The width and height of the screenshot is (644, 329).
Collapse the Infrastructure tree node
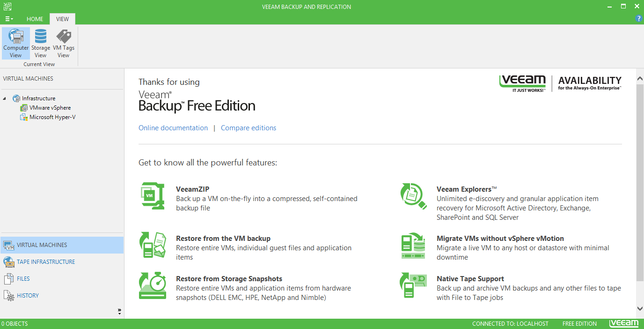pyautogui.click(x=5, y=98)
